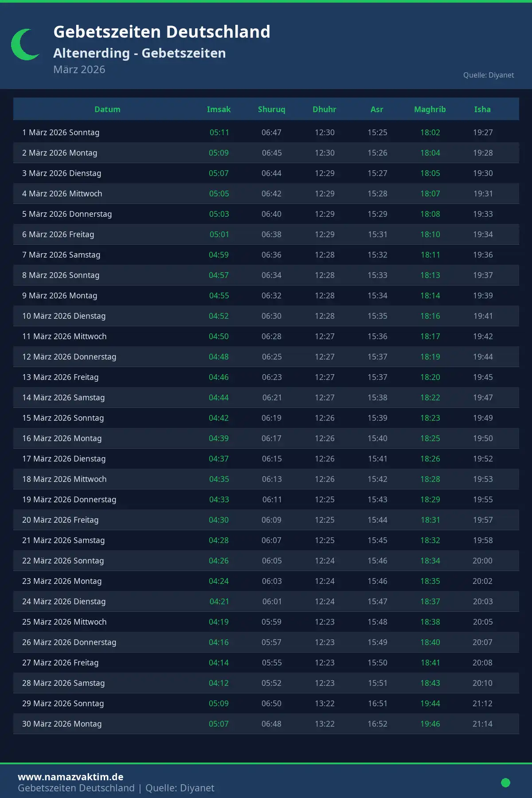Viewport: 532px width, 798px height.
Task: Open the www.namazvaktim.de link
Action: coord(70,777)
